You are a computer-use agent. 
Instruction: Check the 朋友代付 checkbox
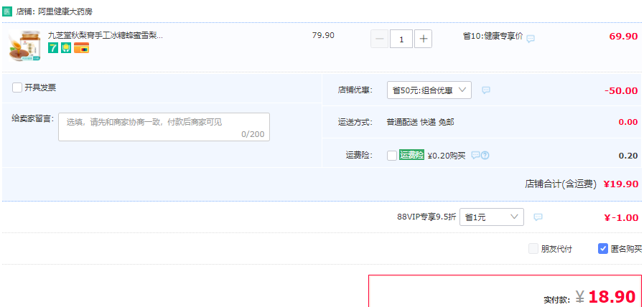tap(533, 248)
